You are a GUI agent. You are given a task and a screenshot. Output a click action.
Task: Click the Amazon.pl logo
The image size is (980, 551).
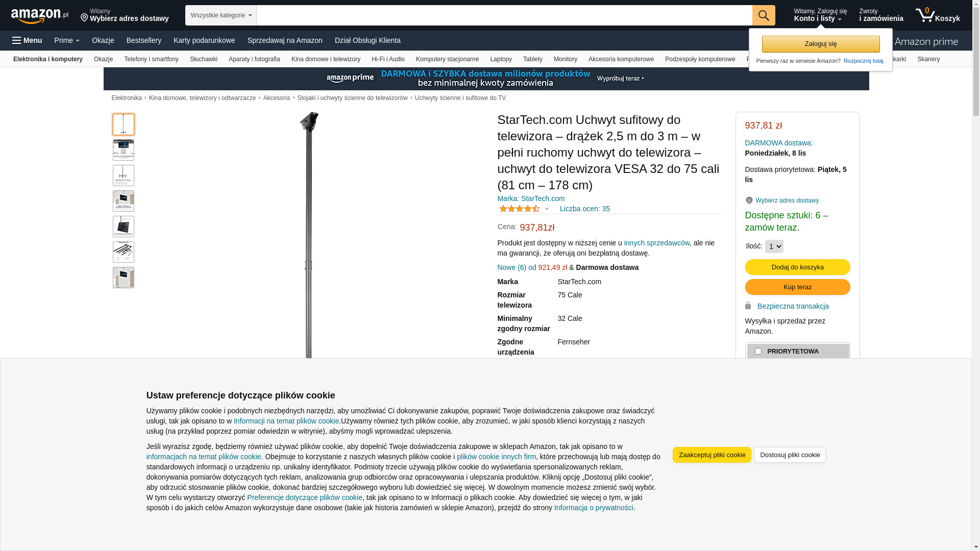[39, 16]
